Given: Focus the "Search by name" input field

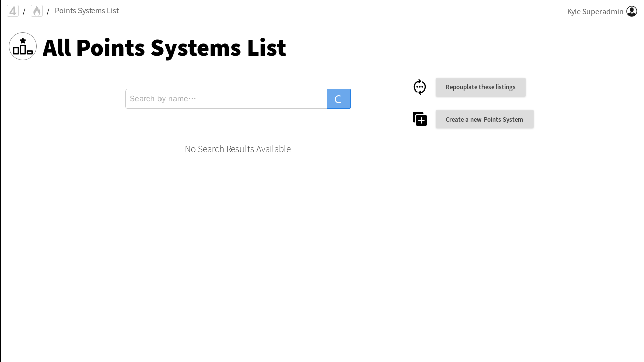Looking at the screenshot, I should (226, 99).
